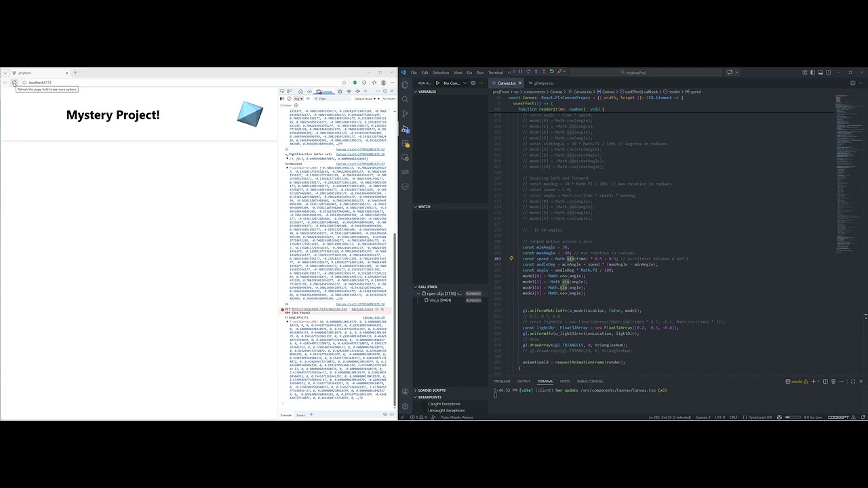
Task: Open the Search view in VS Code
Action: coord(405,99)
